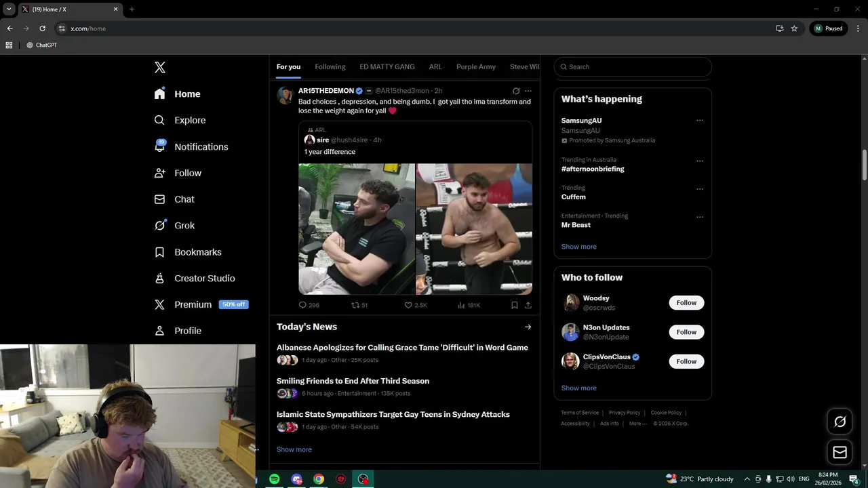
Task: Repost AR15THEDEMON's post
Action: coord(359,305)
